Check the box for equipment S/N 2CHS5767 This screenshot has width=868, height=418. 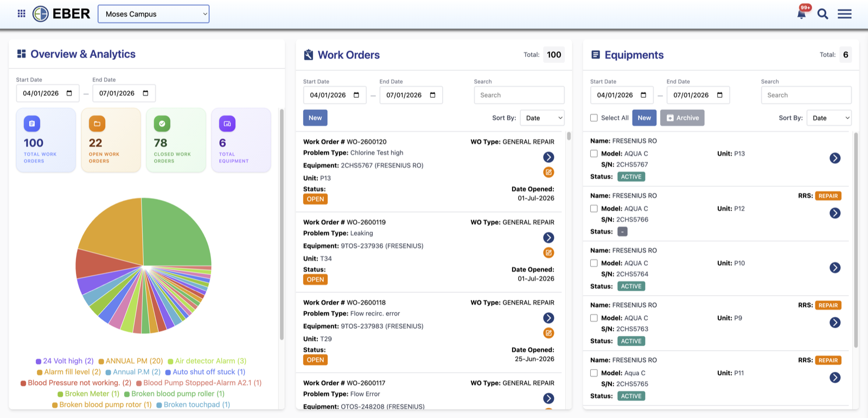point(594,154)
